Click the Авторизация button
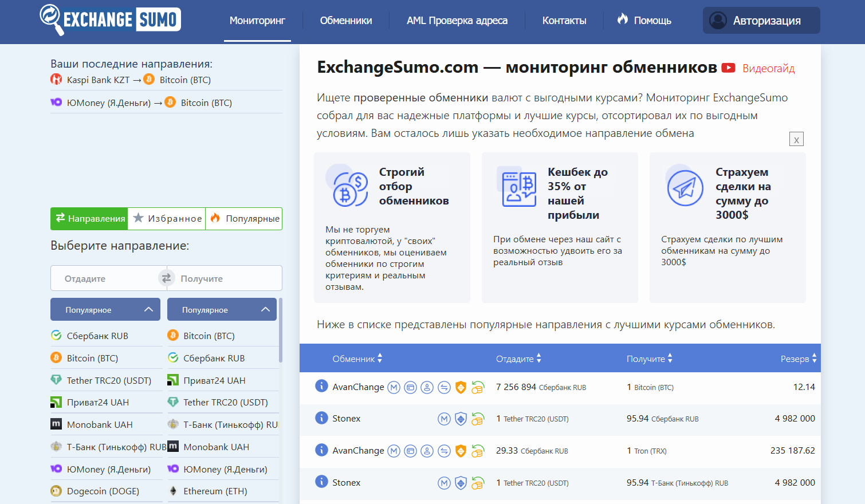Viewport: 865px width, 504px height. pyautogui.click(x=761, y=21)
